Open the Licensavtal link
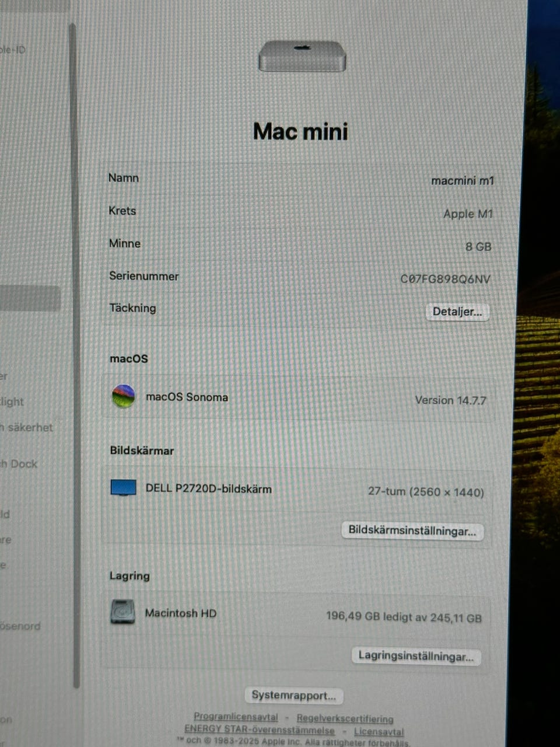The height and width of the screenshot is (747, 560). click(379, 731)
